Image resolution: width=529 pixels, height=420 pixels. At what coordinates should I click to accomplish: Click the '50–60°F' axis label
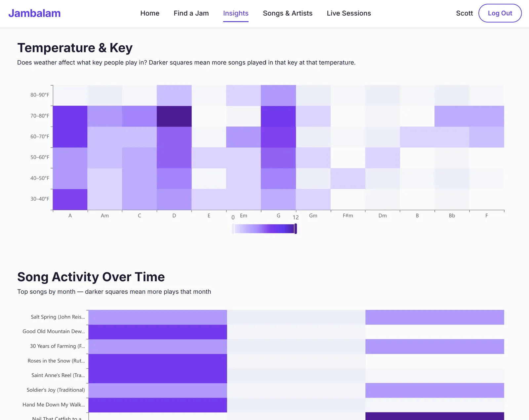click(40, 157)
